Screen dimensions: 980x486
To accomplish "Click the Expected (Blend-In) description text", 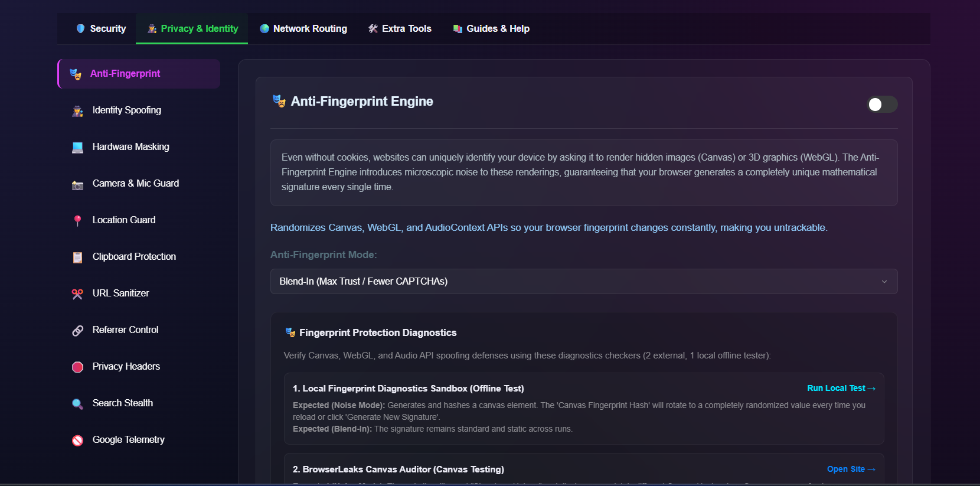I will (433, 429).
